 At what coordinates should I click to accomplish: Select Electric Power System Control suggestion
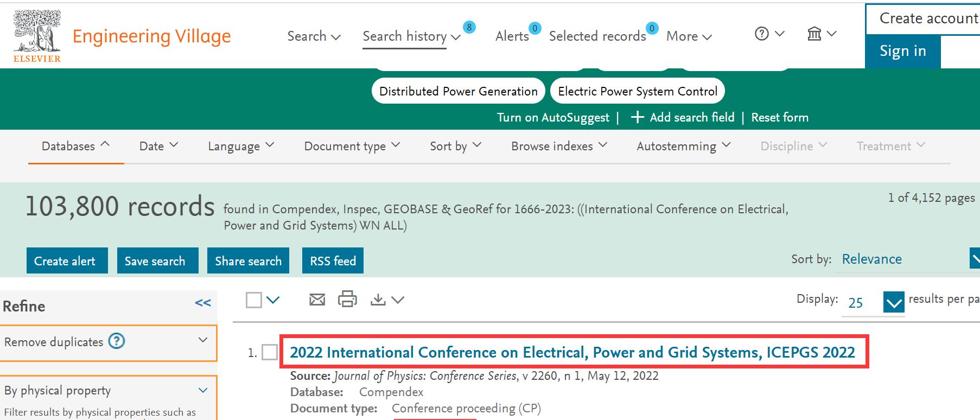click(x=638, y=91)
